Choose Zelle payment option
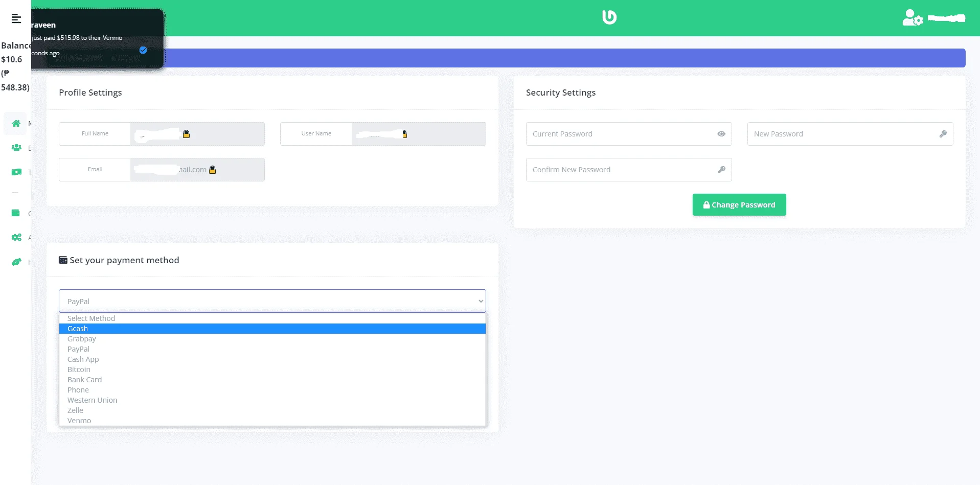 pos(272,410)
